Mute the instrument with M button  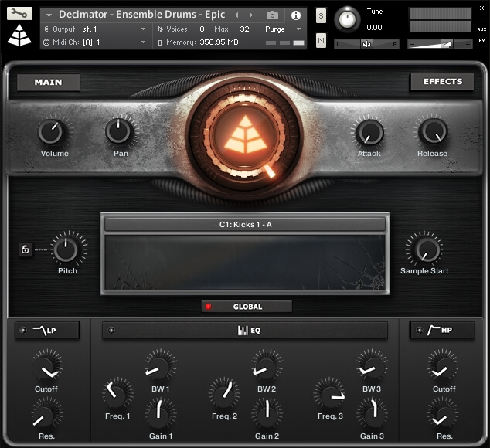321,41
